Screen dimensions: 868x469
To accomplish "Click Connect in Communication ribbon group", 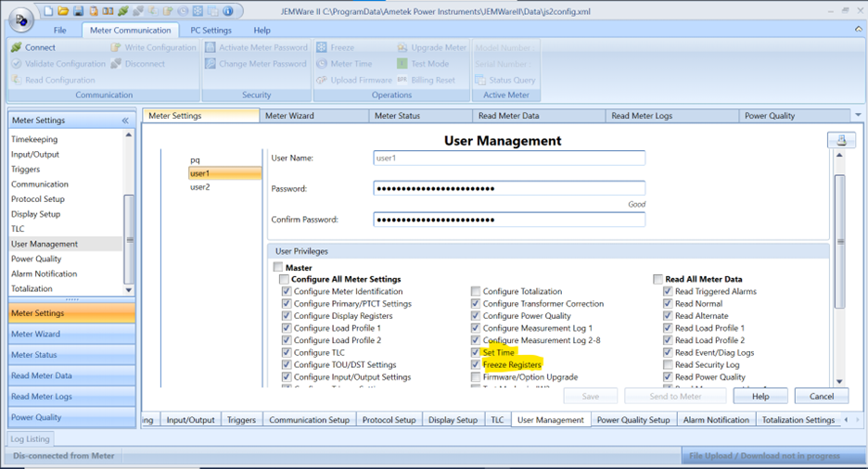I will (33, 47).
